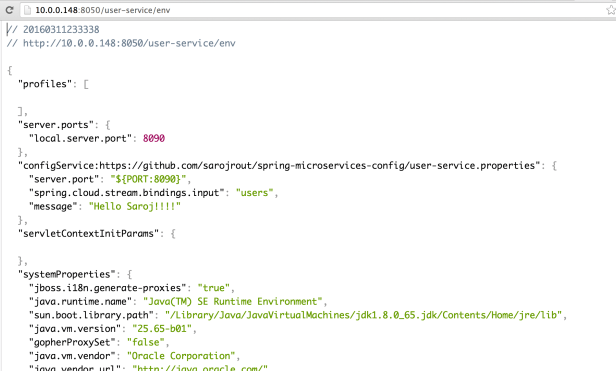Click the "users" string value
This screenshot has width=616, height=371.
point(254,193)
